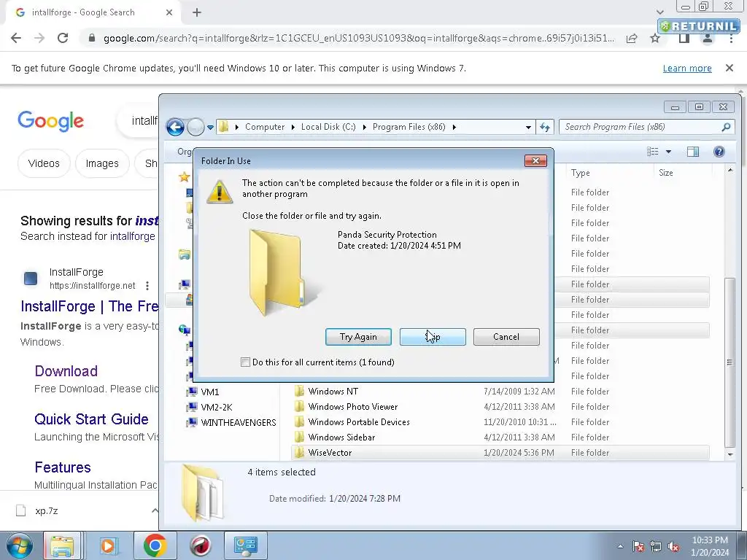This screenshot has height=560, width=747.
Task: Share this page icon in Chrome
Action: pyautogui.click(x=632, y=38)
